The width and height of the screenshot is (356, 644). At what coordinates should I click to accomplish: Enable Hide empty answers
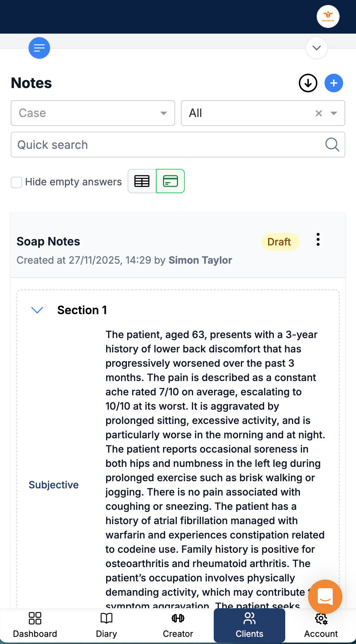[16, 182]
